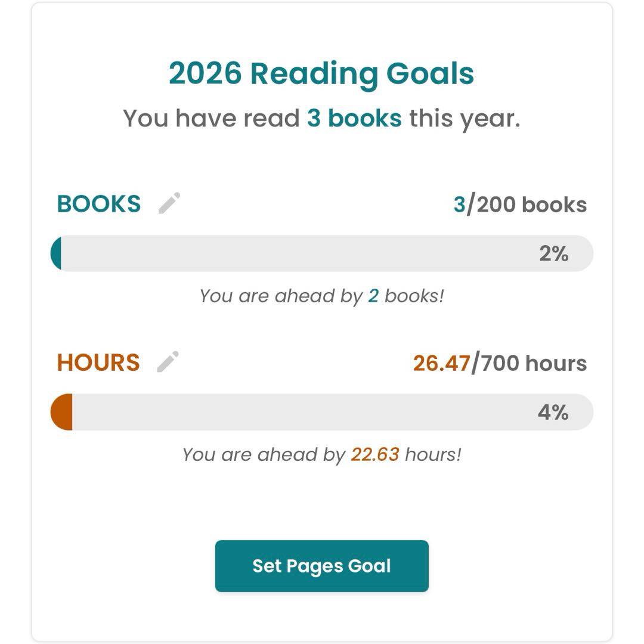
Task: Select the teal filled end of books bar
Action: 57,253
